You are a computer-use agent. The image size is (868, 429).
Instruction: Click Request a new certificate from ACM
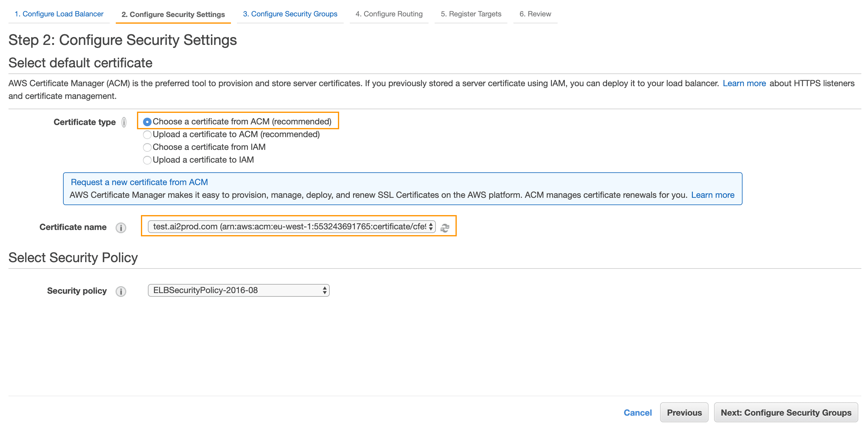tap(139, 182)
